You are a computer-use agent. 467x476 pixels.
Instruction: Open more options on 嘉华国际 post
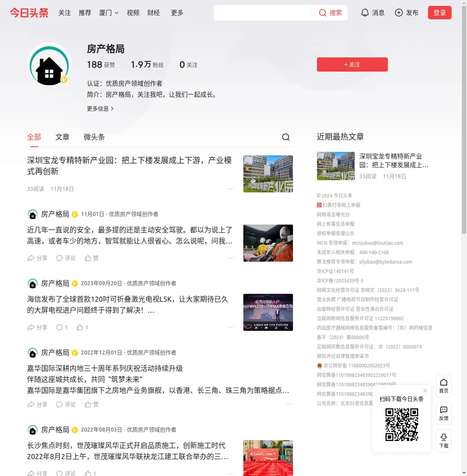289,404
